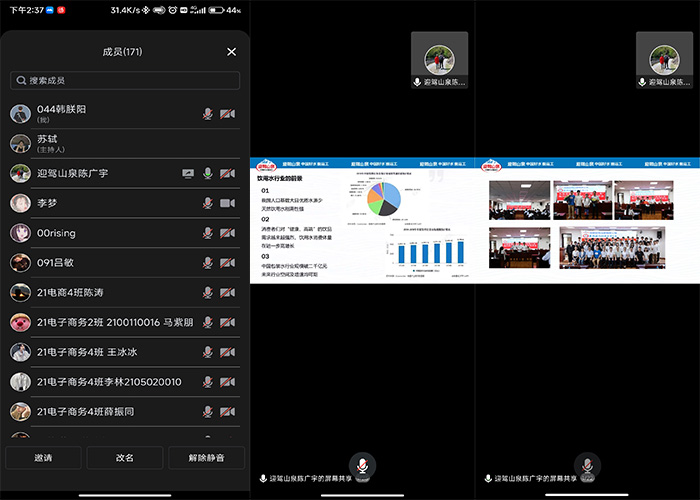Click the camera-off icon for 王冰冰
This screenshot has width=700, height=500.
click(x=228, y=352)
